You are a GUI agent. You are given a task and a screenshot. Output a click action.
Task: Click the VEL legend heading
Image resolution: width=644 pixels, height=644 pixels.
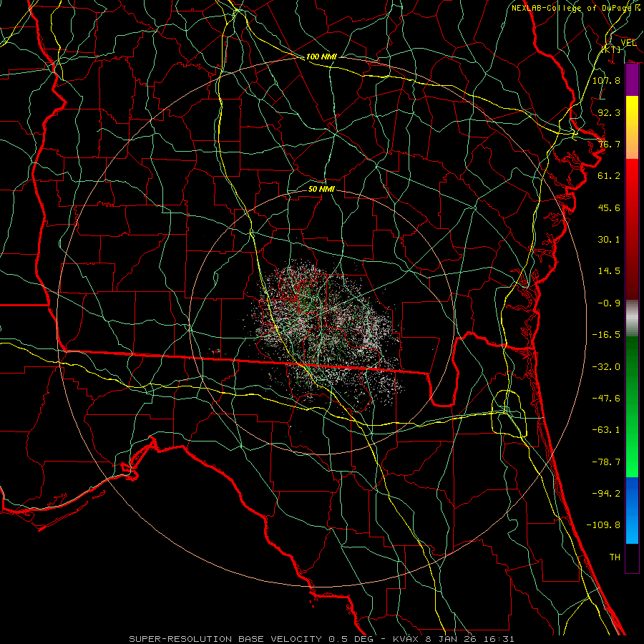coord(628,43)
